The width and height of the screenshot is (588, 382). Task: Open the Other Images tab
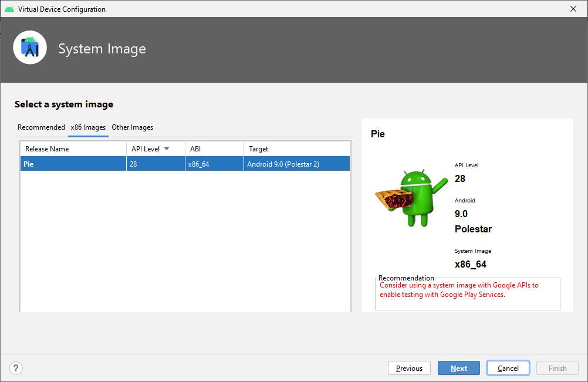coord(133,127)
